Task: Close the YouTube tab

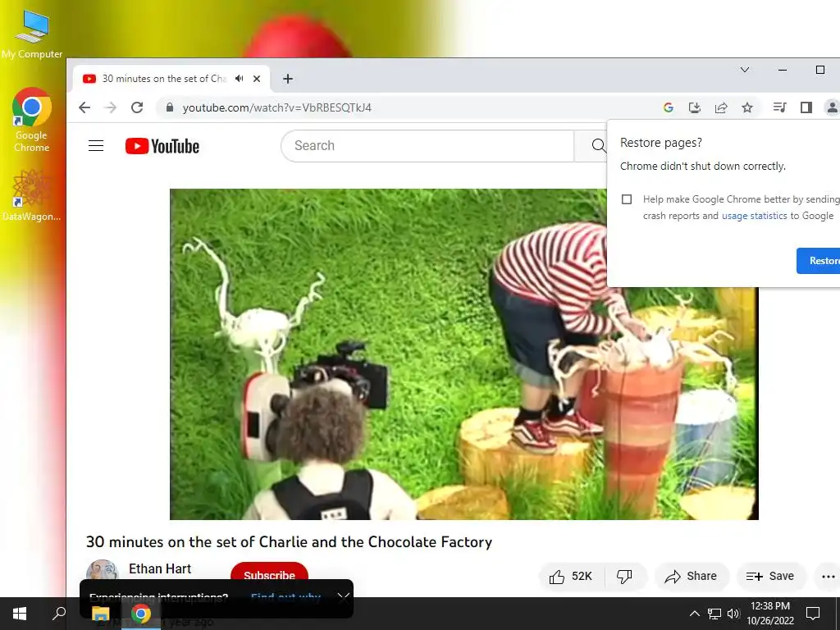Action: tap(257, 79)
